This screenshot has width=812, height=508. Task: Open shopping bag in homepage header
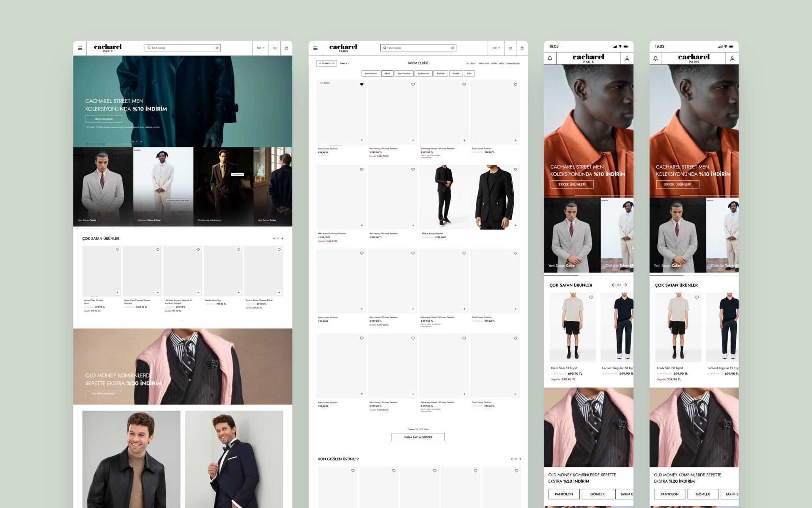286,48
